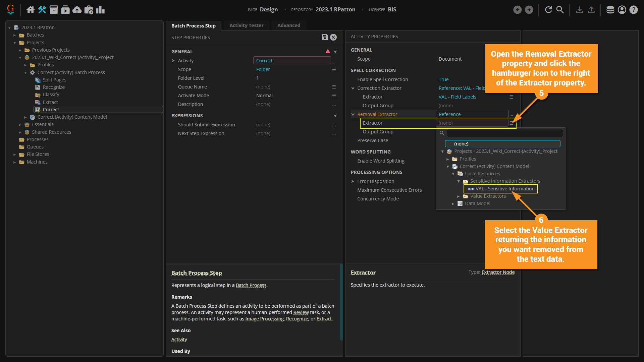Open the bar chart Stats icon
The image size is (644, 362).
[x=100, y=10]
